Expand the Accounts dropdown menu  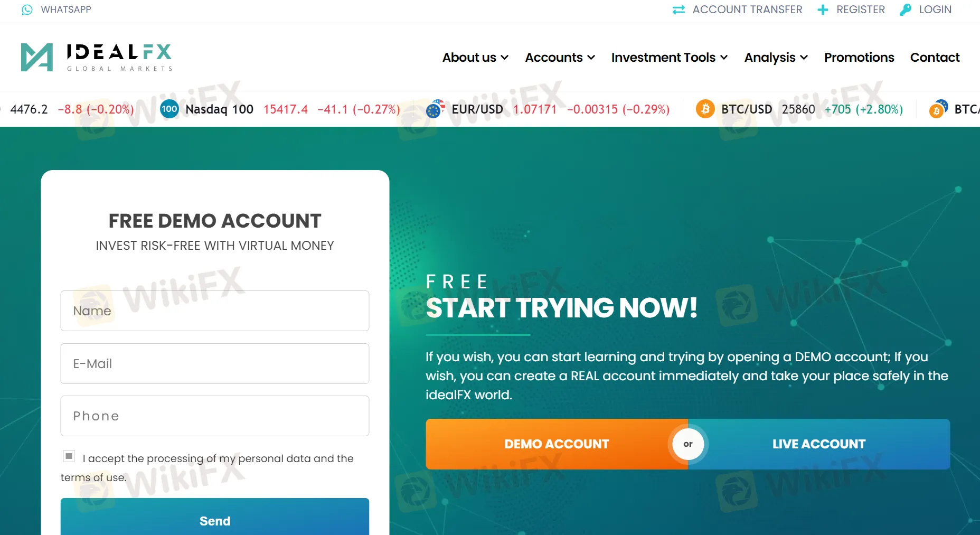(x=560, y=57)
